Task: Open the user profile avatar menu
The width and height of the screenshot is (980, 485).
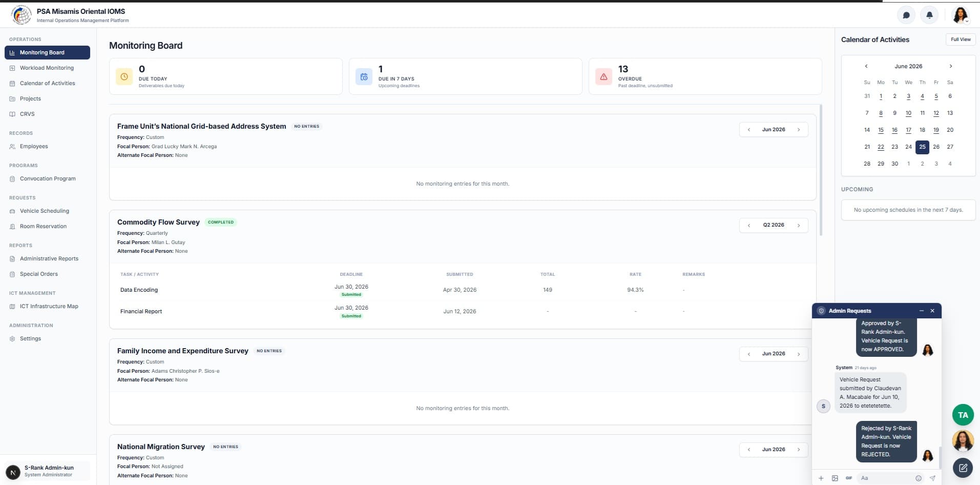Action: 961,15
